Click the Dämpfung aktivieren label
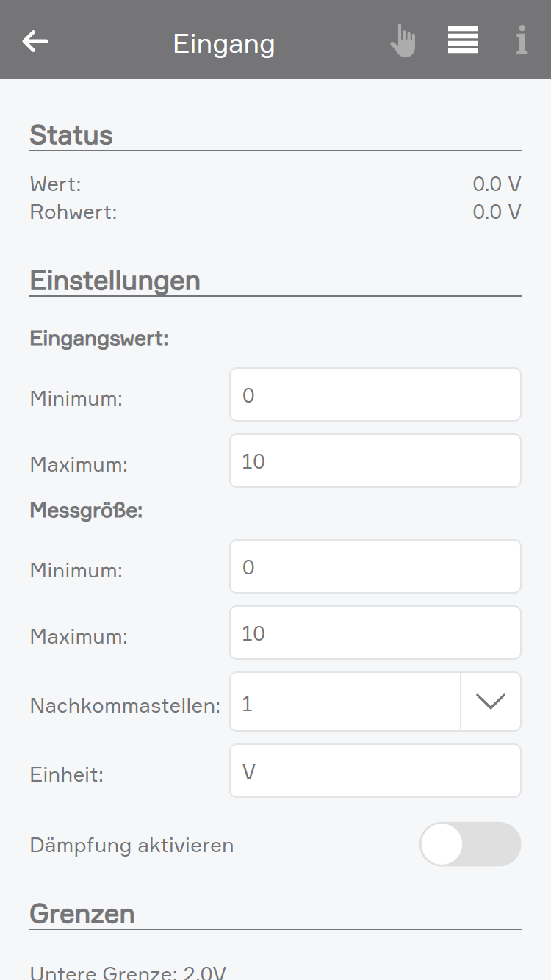 132,846
